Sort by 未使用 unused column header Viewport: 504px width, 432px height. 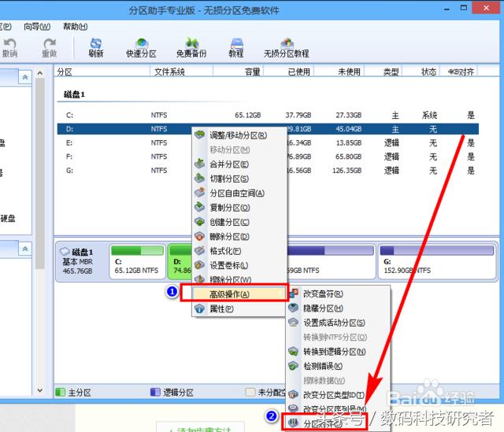coord(339,72)
